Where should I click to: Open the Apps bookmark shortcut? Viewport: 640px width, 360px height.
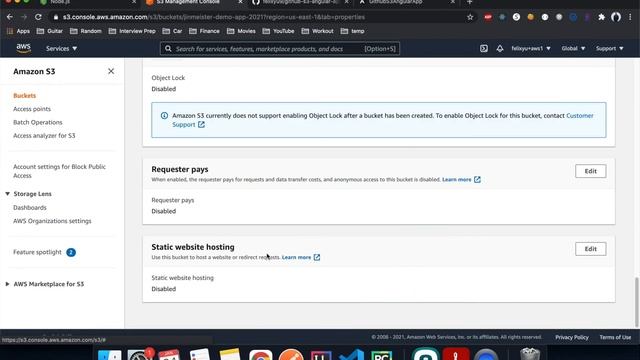pos(18,31)
